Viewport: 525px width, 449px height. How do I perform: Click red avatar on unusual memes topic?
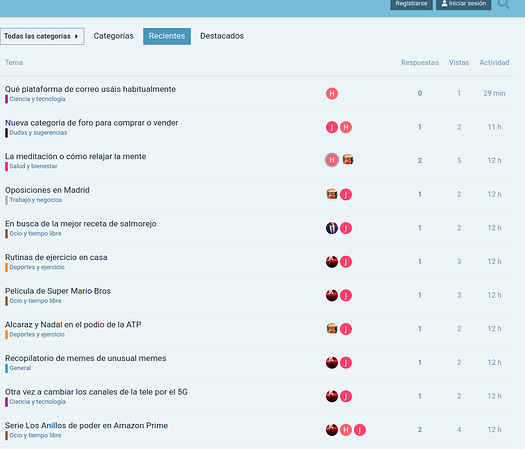(332, 363)
